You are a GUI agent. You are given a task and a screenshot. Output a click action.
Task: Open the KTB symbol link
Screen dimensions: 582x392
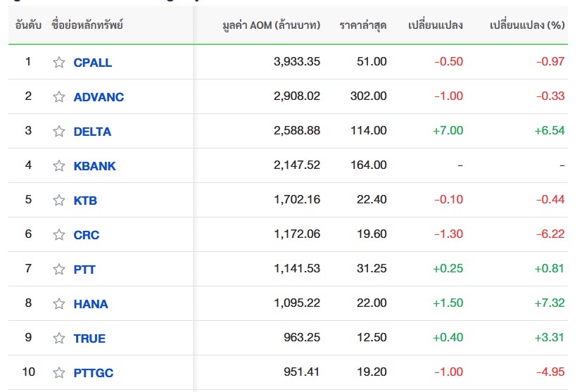point(85,201)
